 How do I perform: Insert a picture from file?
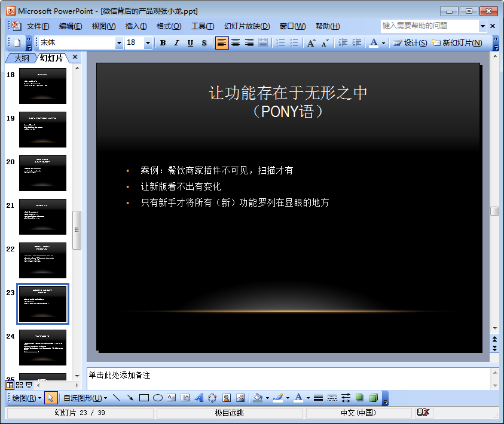240,398
